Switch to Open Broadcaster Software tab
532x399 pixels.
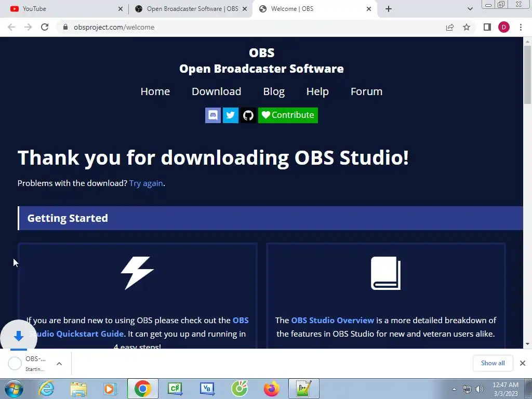[190, 9]
